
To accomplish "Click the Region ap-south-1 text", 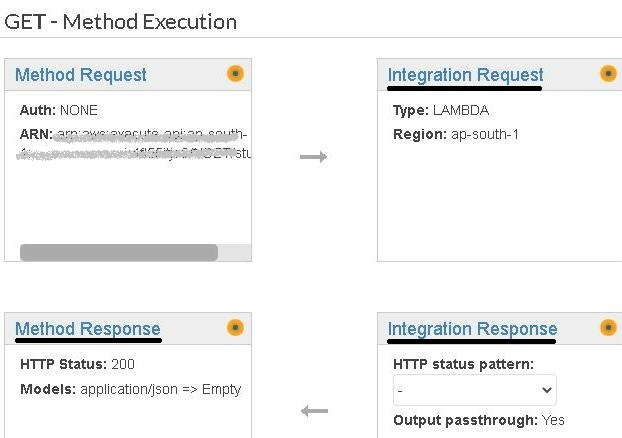I will point(456,134).
